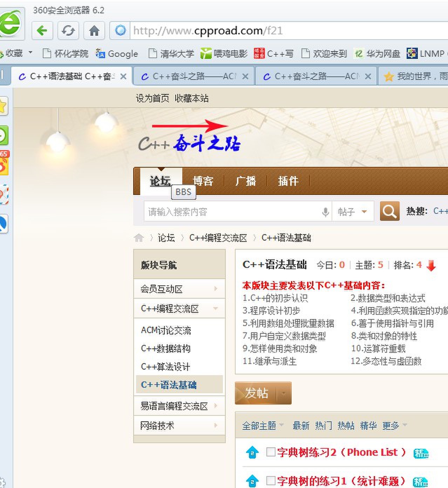
Task: Open the dropdown arrow beside the 发帖 button
Action: tap(284, 393)
